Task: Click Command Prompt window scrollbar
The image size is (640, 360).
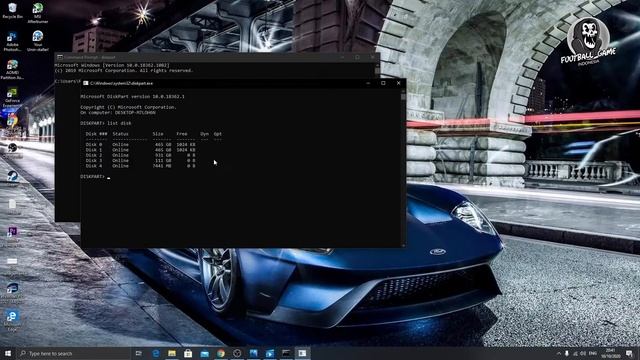Action: [377, 70]
